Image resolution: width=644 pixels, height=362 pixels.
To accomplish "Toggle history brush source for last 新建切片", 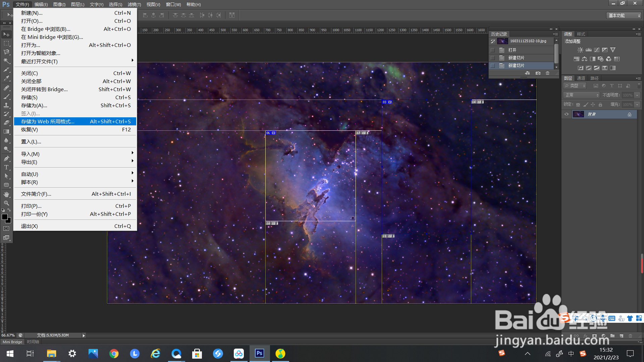I will coord(493,66).
